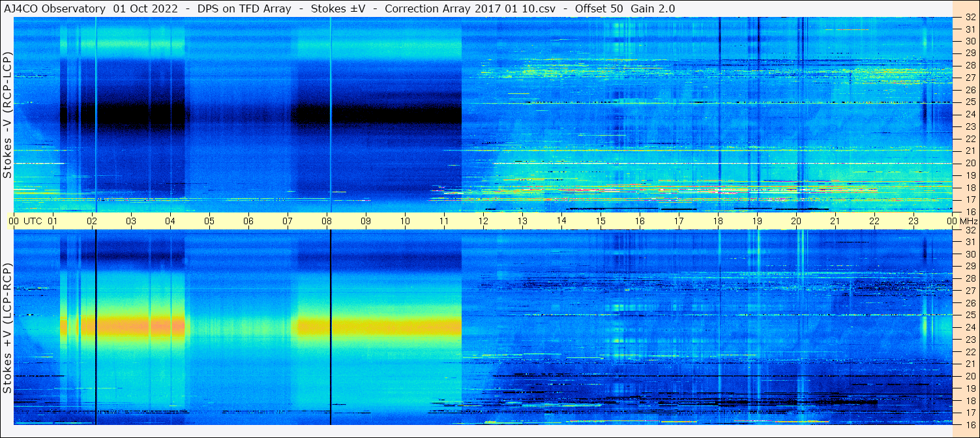This screenshot has height=438, width=980.
Task: Click the 02 hour mark on the time axis
Action: pos(92,221)
